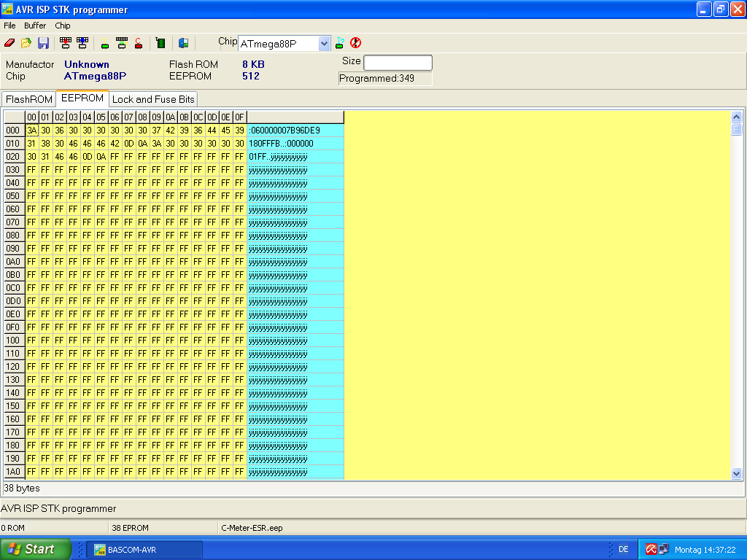The width and height of the screenshot is (747, 560).
Task: Click the DE language indicator in taskbar
Action: 623,549
